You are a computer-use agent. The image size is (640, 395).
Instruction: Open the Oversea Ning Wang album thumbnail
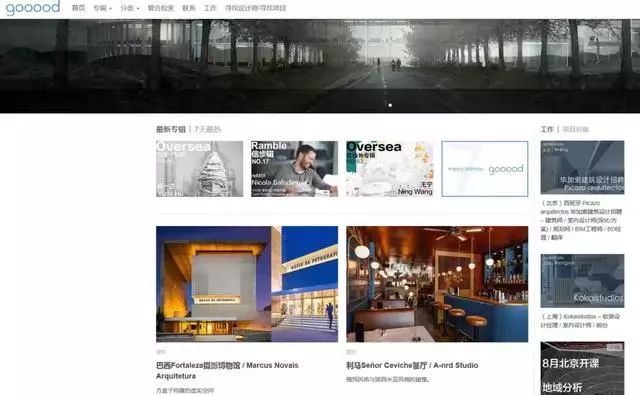pos(390,169)
